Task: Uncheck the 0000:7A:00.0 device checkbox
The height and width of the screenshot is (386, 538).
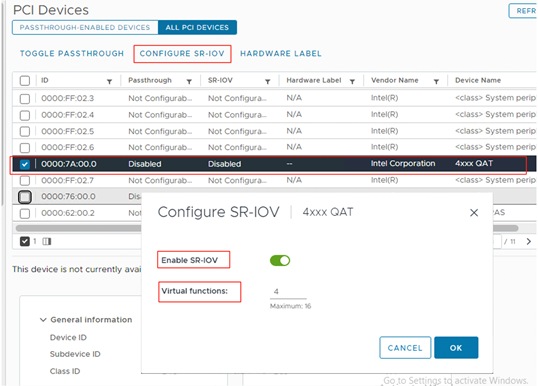Action: pos(25,164)
